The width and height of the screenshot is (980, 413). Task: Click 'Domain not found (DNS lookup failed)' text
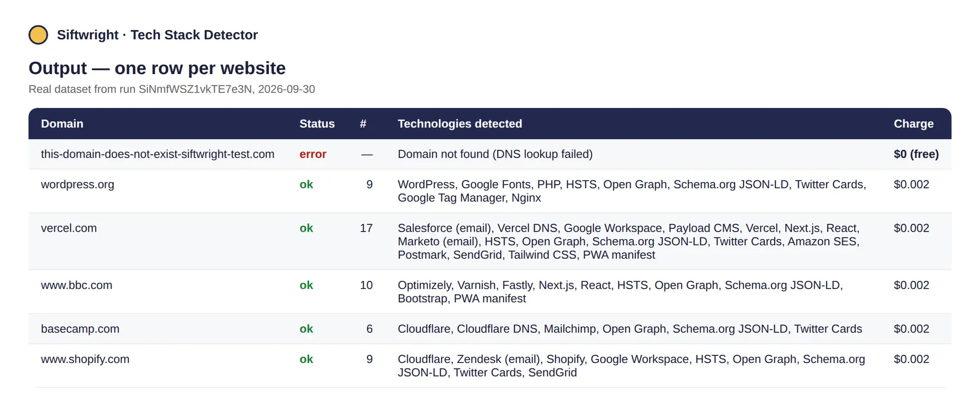495,154
